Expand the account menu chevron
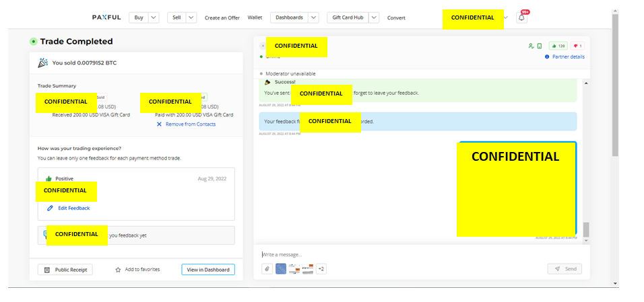 506,17
